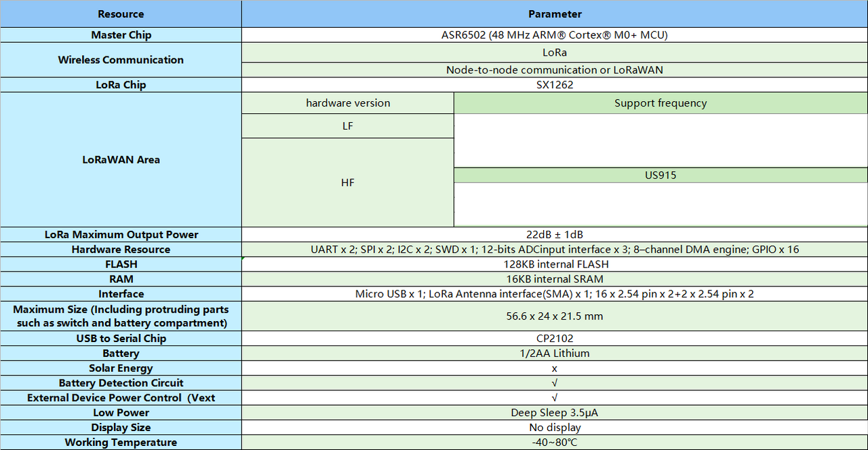The width and height of the screenshot is (868, 450).
Task: Click the Working Temperature value cell
Action: (x=554, y=442)
